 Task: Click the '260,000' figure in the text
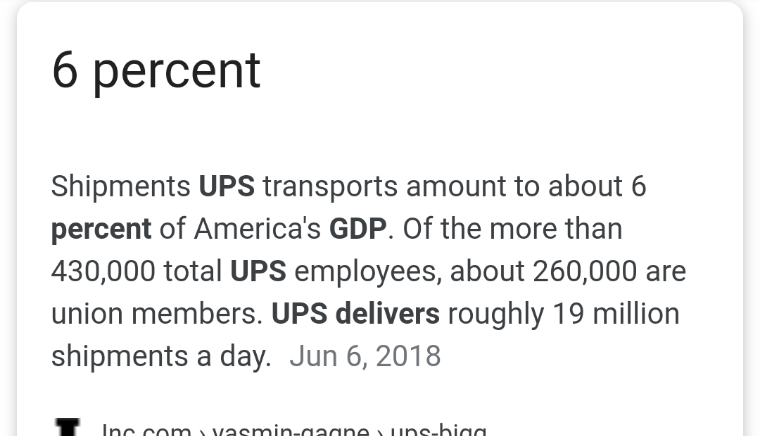tap(585, 271)
